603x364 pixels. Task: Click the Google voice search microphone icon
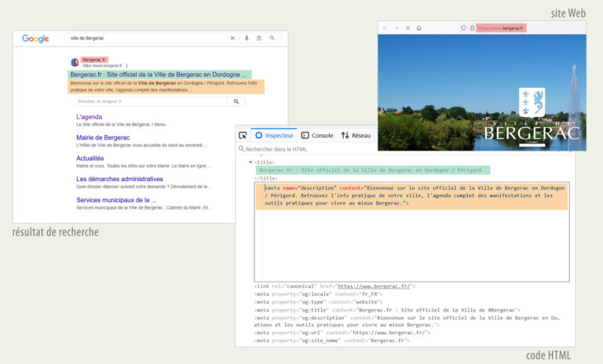pyautogui.click(x=247, y=38)
